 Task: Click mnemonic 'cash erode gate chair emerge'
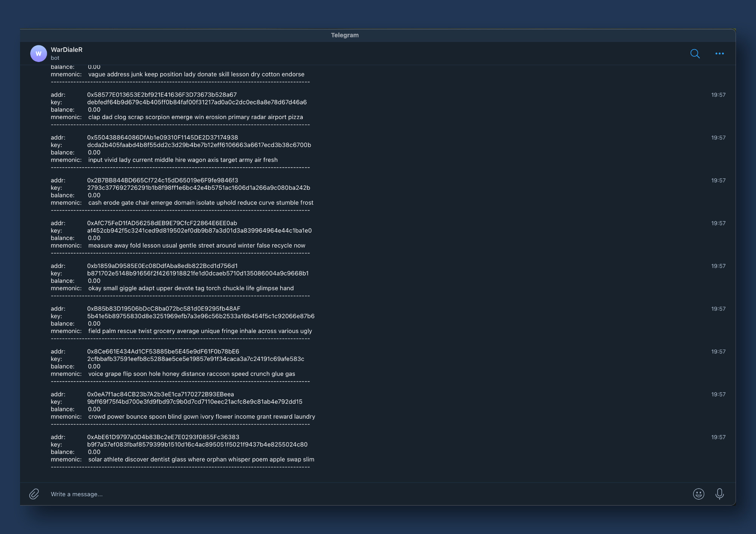tap(201, 203)
